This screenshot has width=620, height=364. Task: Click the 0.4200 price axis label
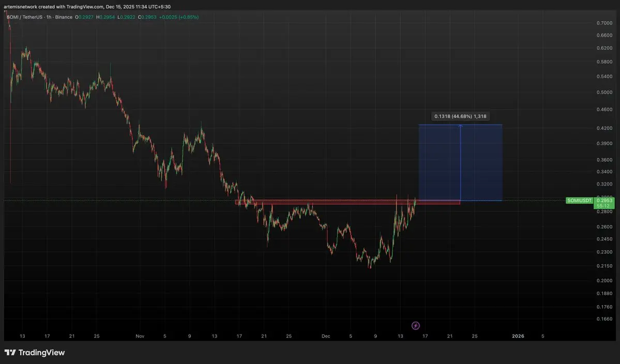tap(604, 128)
